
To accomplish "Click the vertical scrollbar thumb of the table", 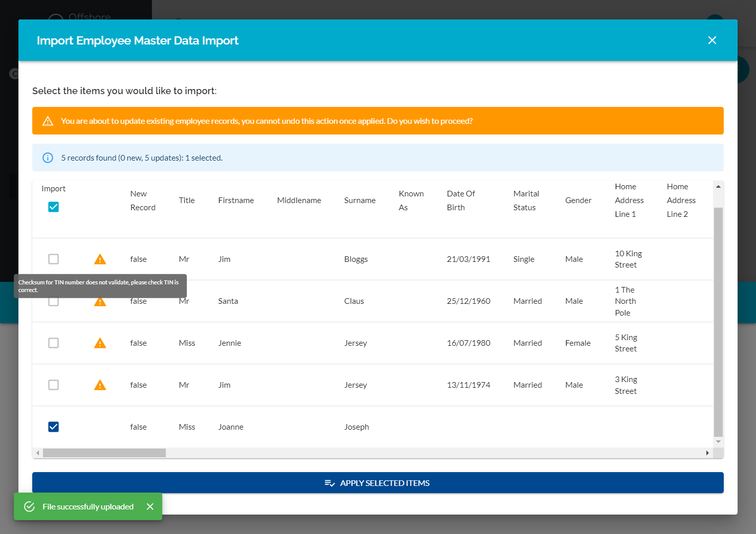I will (x=718, y=322).
